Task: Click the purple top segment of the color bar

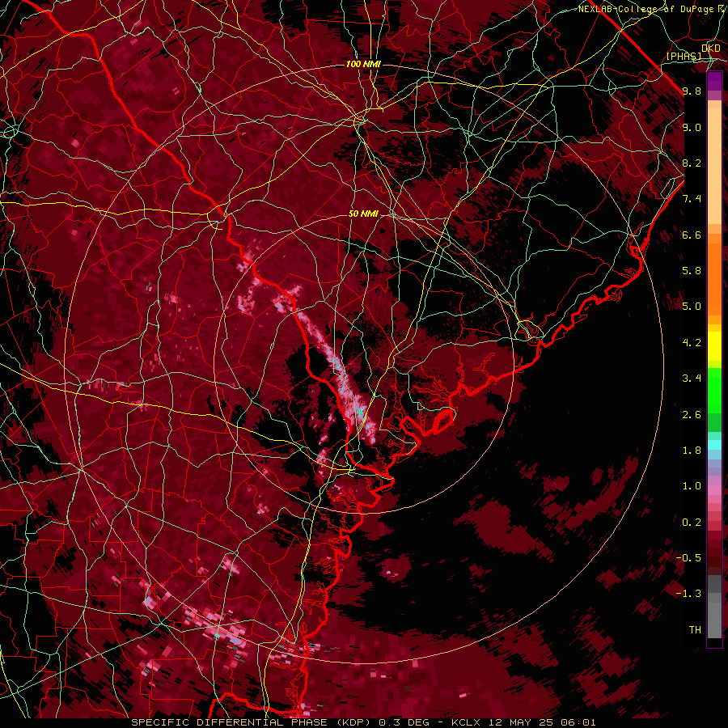Action: 714,81
